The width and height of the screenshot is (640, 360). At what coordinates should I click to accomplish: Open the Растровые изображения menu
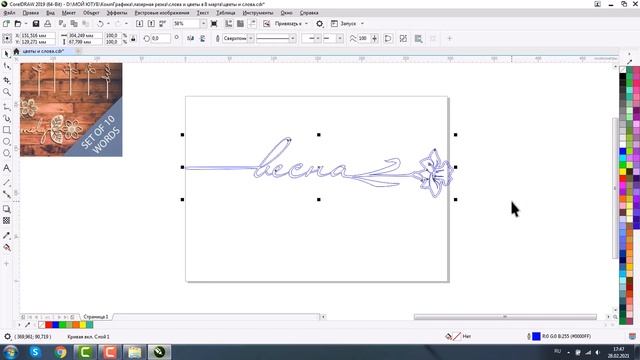pyautogui.click(x=162, y=13)
